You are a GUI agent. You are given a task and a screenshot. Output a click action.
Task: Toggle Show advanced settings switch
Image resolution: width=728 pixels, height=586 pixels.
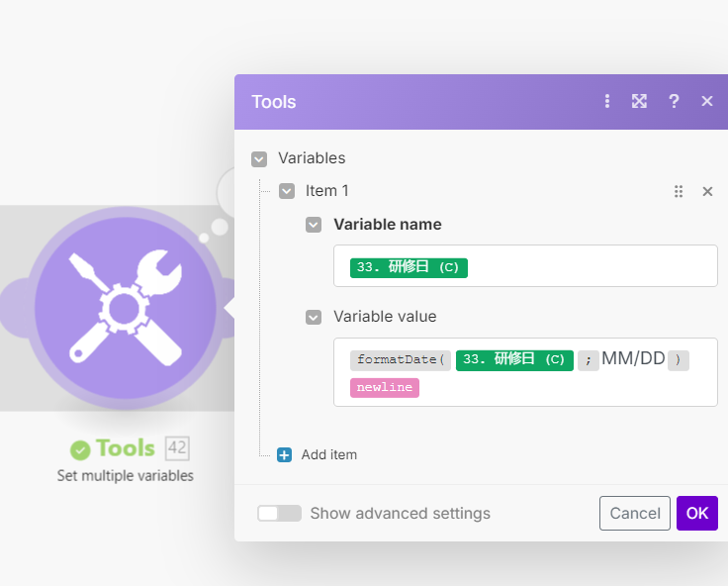click(x=280, y=514)
